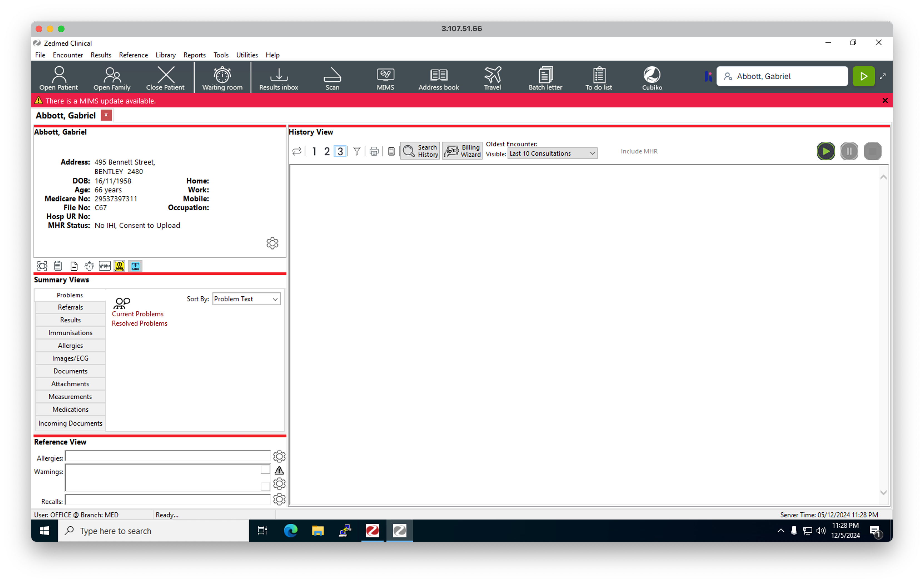Click the Allergies settings gear in Reference View
Viewport: 924px width, 583px height.
[x=279, y=457]
